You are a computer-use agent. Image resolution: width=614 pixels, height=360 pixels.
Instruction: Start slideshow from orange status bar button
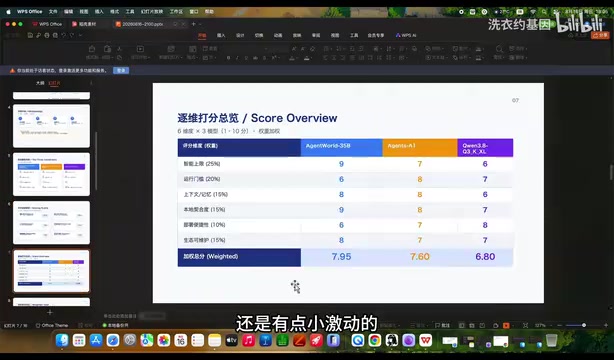coord(506,326)
